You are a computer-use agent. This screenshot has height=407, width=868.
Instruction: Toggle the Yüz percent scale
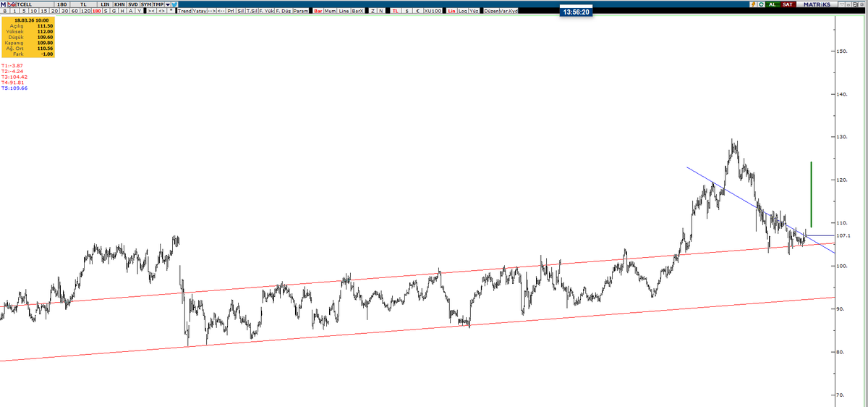point(474,12)
